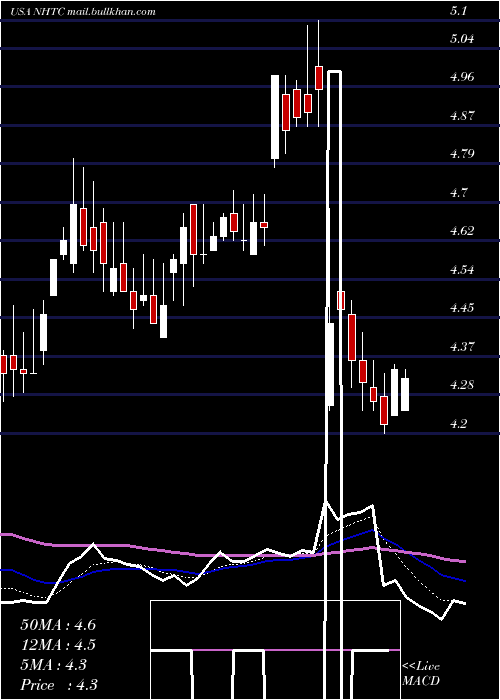This screenshot has height=700, width=500.
Task: Click the 5.1 price axis label
Action: coord(458,12)
